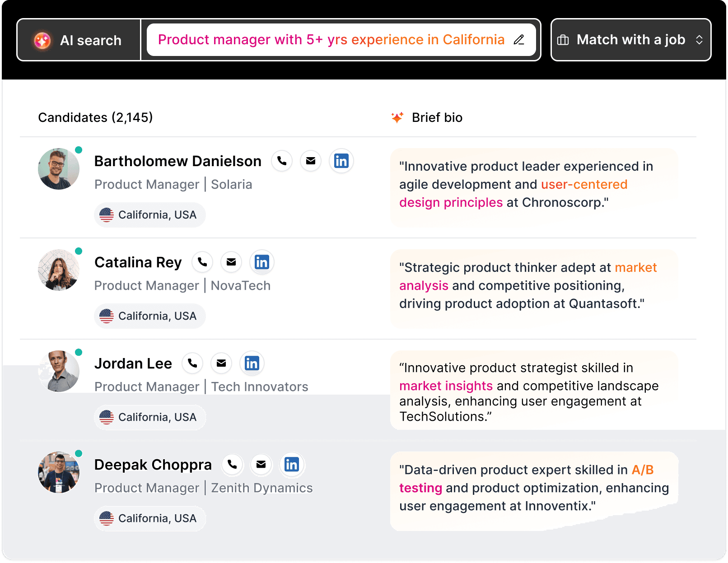Viewport: 728px width, 563px height.
Task: Open Bartholomew Danielson's LinkedIn profile
Action: point(341,161)
